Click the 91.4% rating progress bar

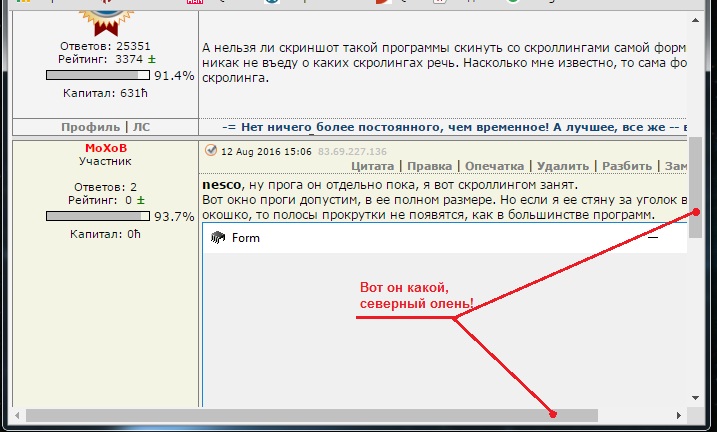[98, 75]
